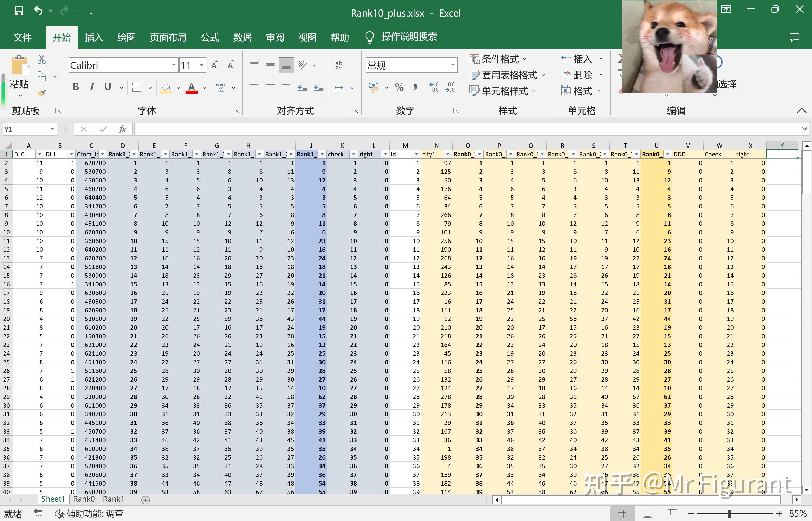The image size is (812, 521).
Task: Click the Increase Indent icon
Action: (x=318, y=88)
